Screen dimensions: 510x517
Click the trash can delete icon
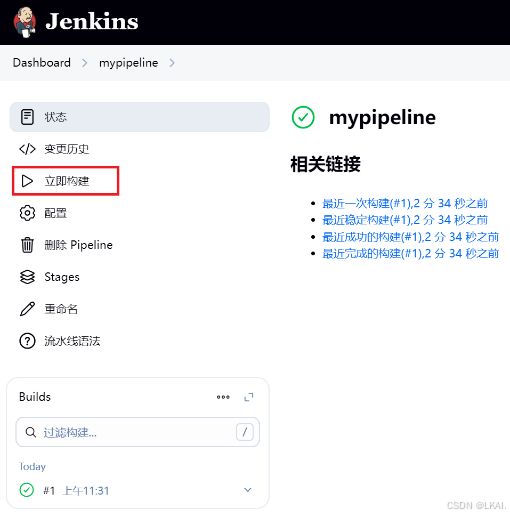(x=27, y=245)
